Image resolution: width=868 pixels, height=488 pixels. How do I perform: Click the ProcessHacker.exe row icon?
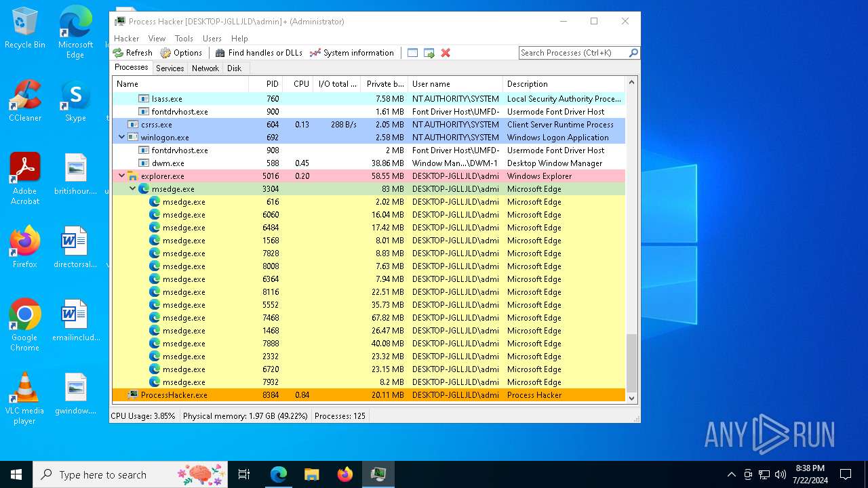click(133, 395)
